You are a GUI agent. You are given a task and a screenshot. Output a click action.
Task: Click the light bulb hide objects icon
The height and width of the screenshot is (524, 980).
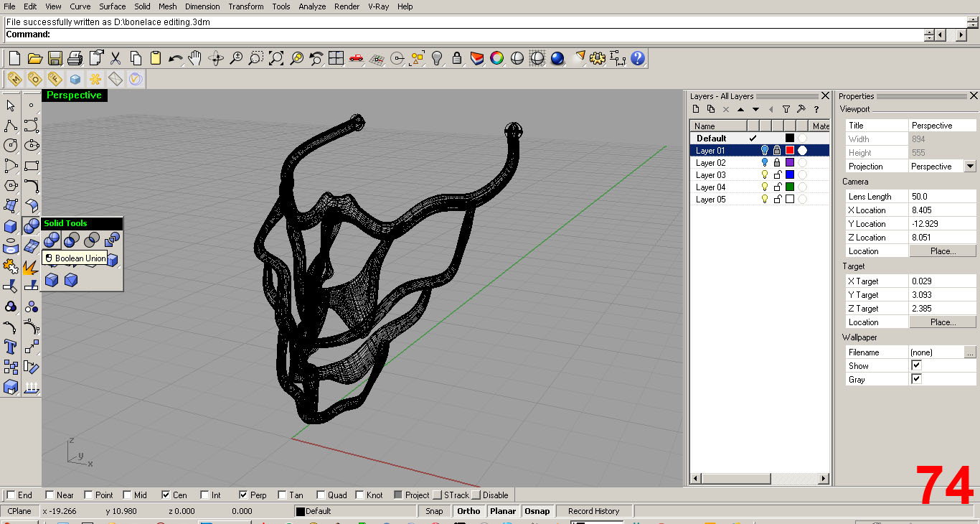[x=436, y=58]
